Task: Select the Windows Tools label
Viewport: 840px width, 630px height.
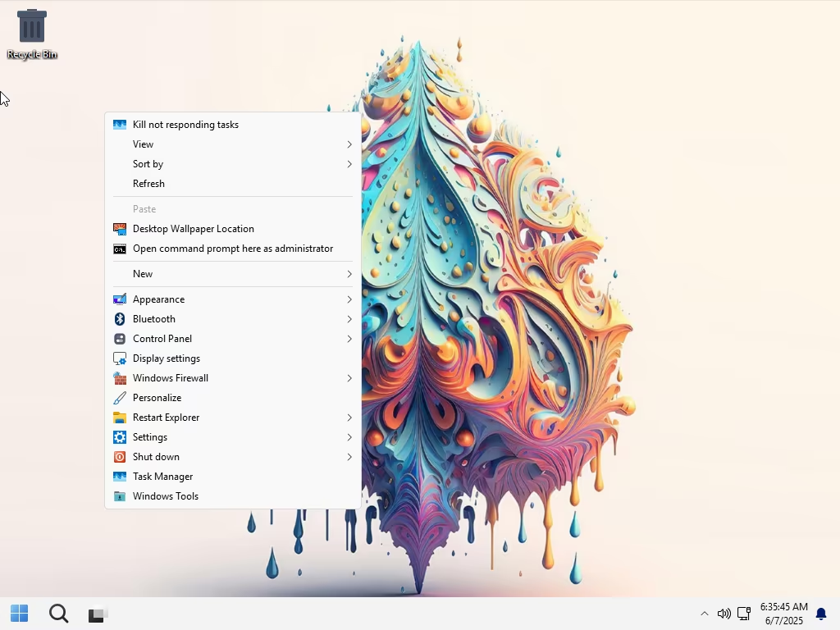Action: [166, 496]
